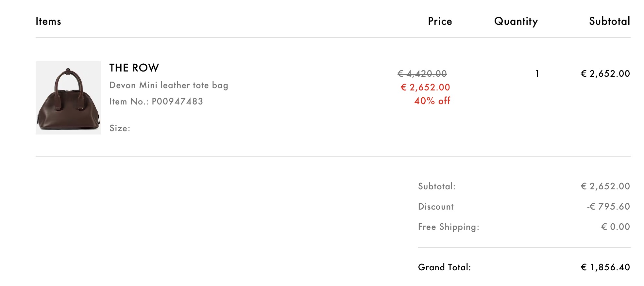This screenshot has width=644, height=286.
Task: Click the Quantity column header
Action: coord(516,22)
